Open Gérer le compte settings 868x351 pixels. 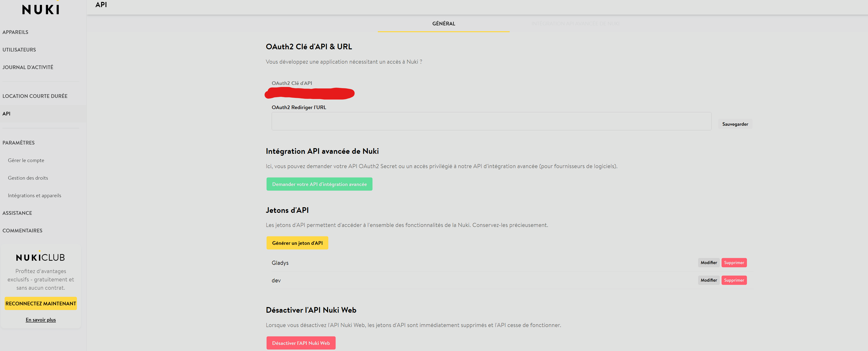[x=26, y=160]
